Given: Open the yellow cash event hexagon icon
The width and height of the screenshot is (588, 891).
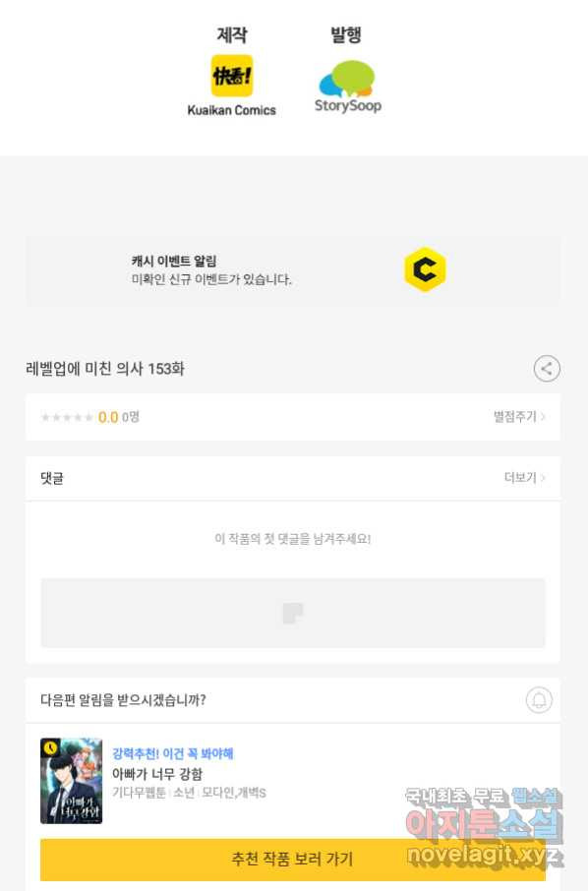Looking at the screenshot, I should (x=425, y=269).
